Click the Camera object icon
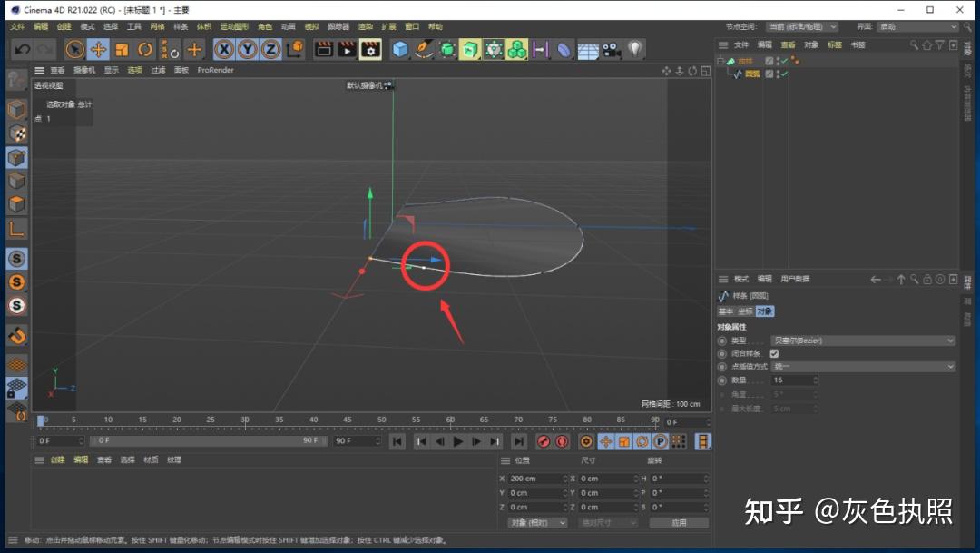 coord(611,49)
